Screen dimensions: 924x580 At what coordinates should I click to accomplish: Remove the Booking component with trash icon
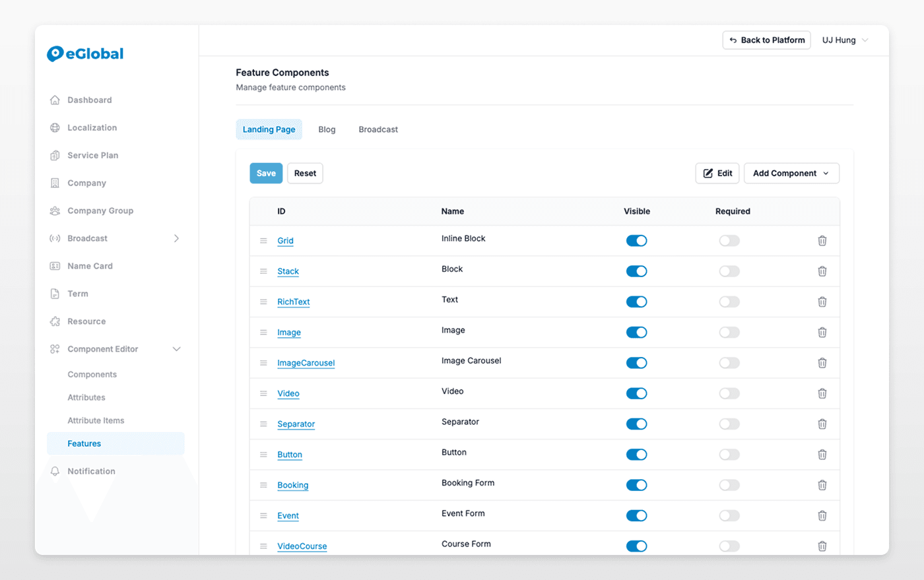(x=822, y=485)
